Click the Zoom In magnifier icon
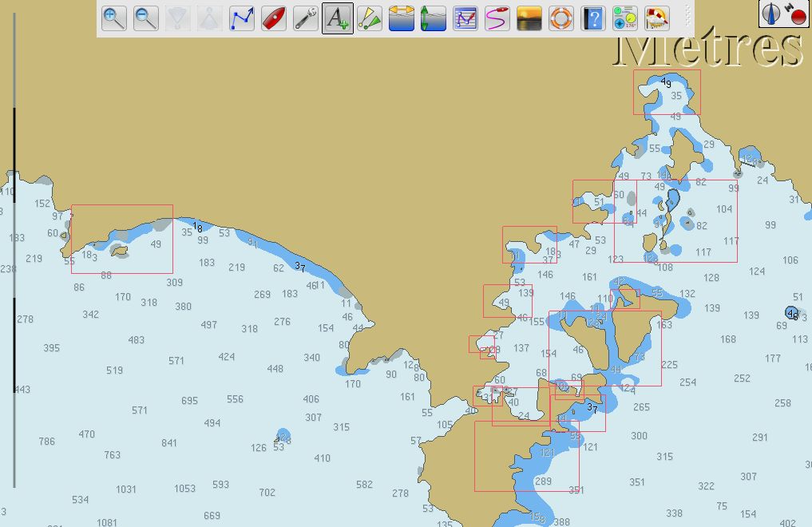 [114, 18]
